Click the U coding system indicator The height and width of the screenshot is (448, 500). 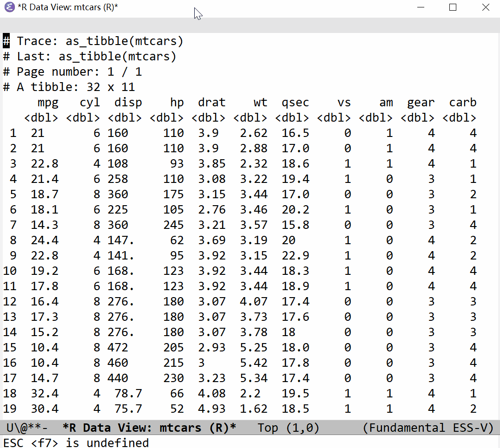click(10, 428)
